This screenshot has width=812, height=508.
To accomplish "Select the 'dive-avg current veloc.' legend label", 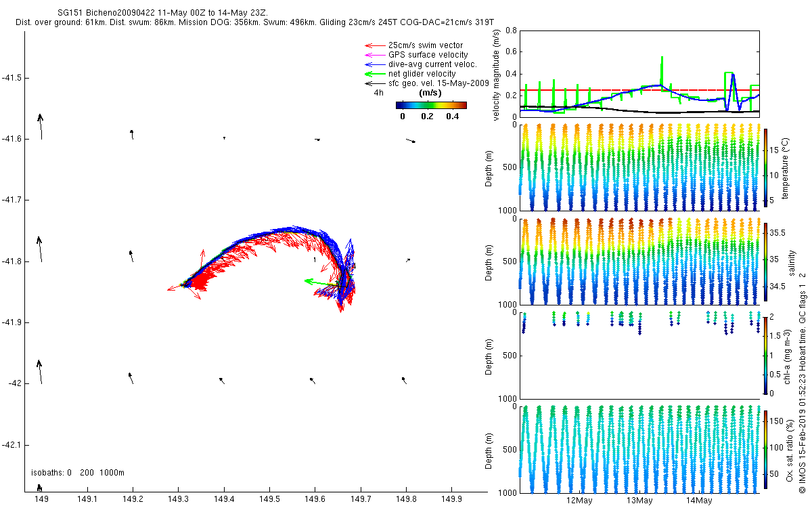I will click(432, 64).
